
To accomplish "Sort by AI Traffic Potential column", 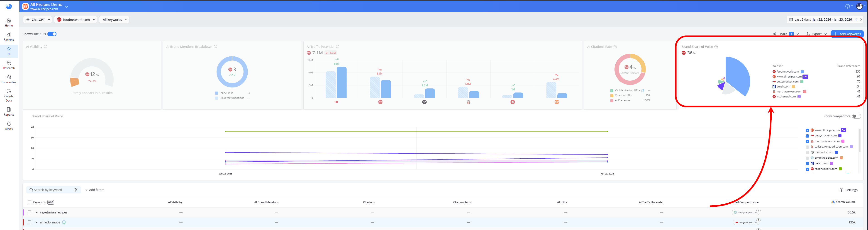I will pos(651,202).
